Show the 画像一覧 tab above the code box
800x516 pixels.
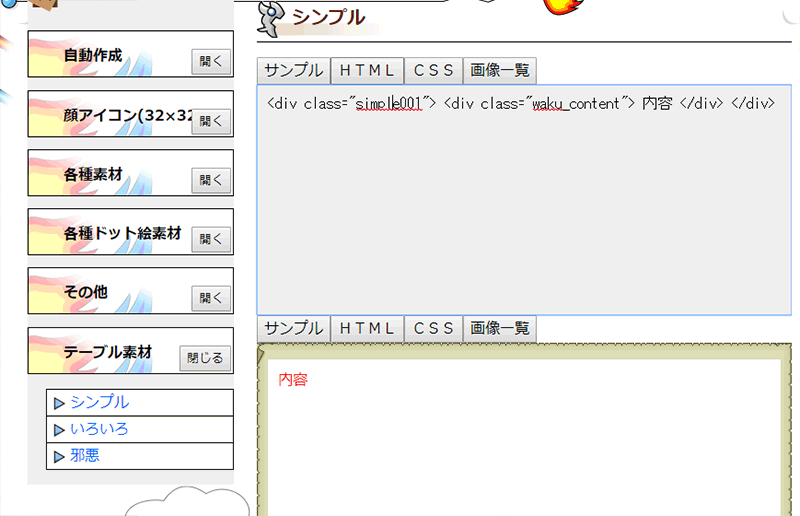click(500, 71)
